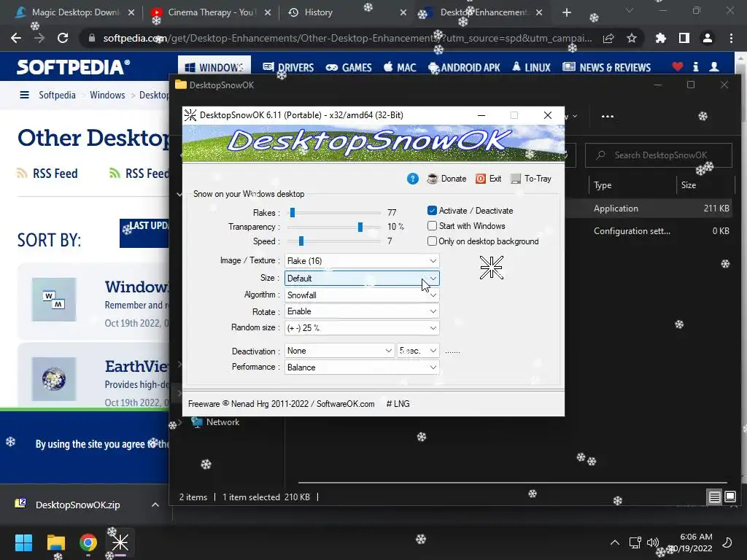Open the Deactivation dropdown showing None
Image resolution: width=747 pixels, height=560 pixels.
point(339,351)
